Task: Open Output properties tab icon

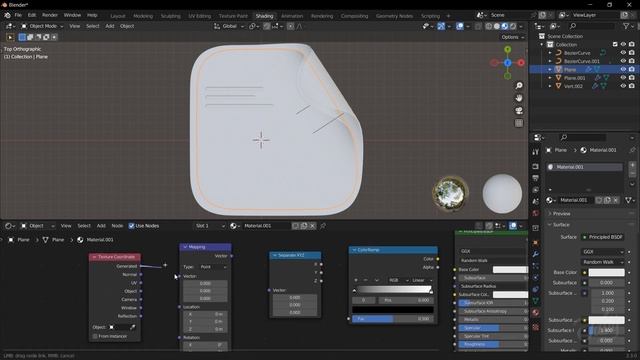Action: (x=536, y=178)
